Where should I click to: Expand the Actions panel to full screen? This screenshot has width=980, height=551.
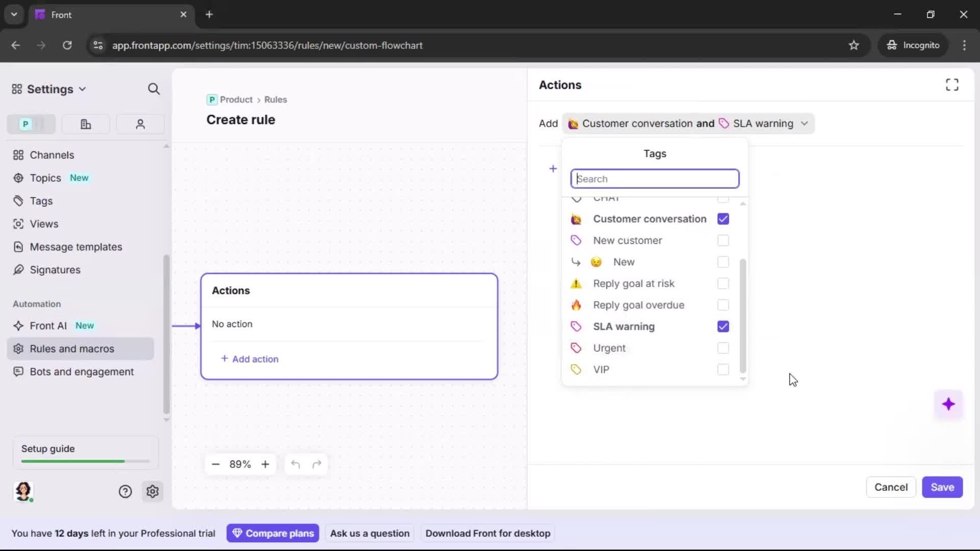[x=951, y=85]
